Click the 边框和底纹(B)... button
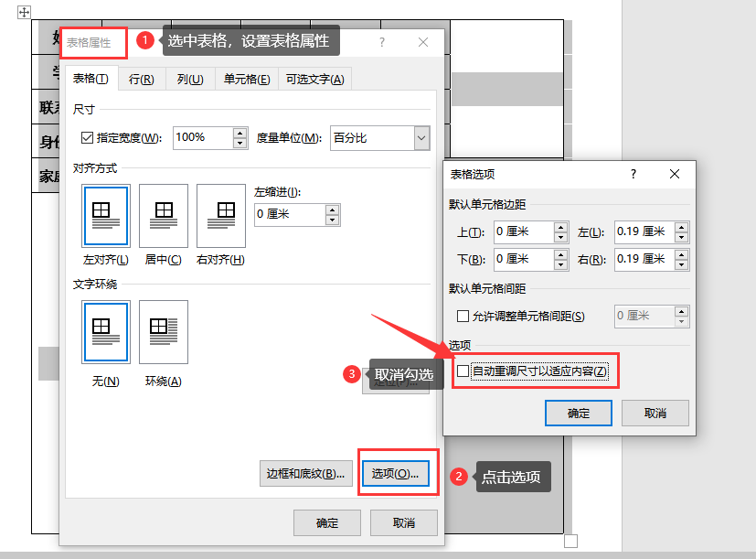756x559 pixels. 305,474
